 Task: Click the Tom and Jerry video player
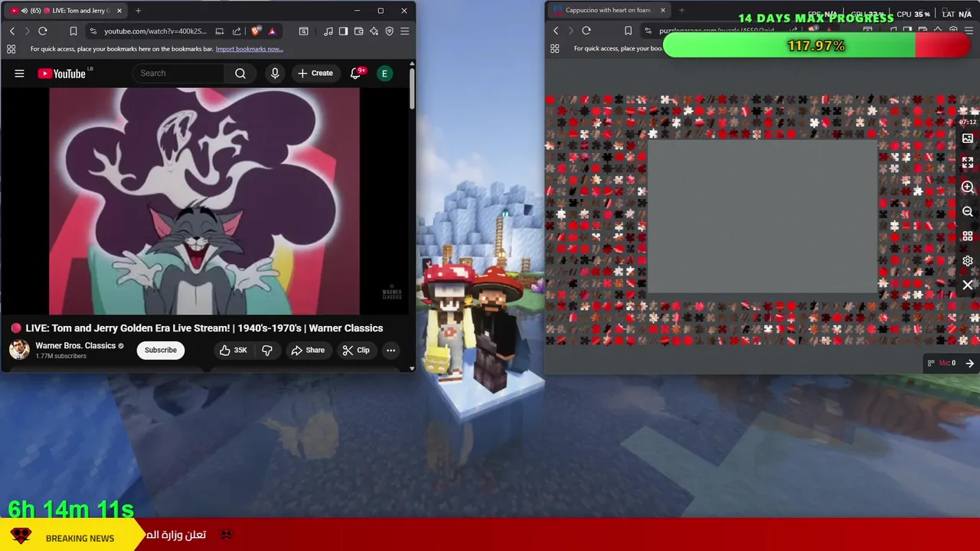point(204,201)
